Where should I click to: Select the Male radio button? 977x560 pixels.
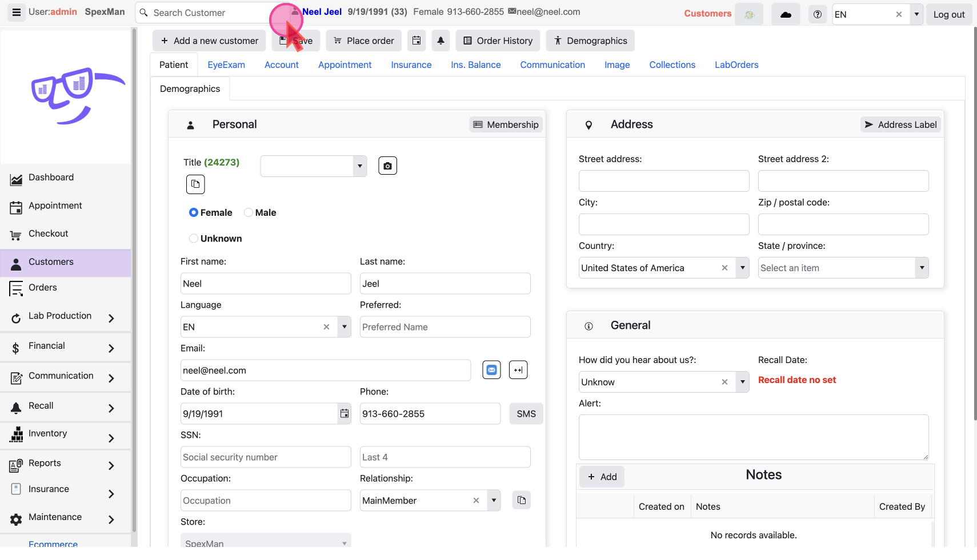point(249,212)
